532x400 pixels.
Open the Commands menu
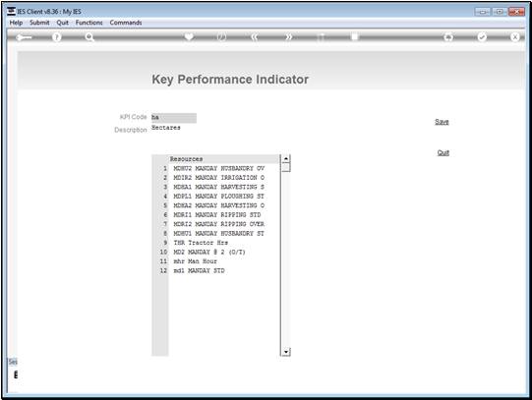[126, 23]
